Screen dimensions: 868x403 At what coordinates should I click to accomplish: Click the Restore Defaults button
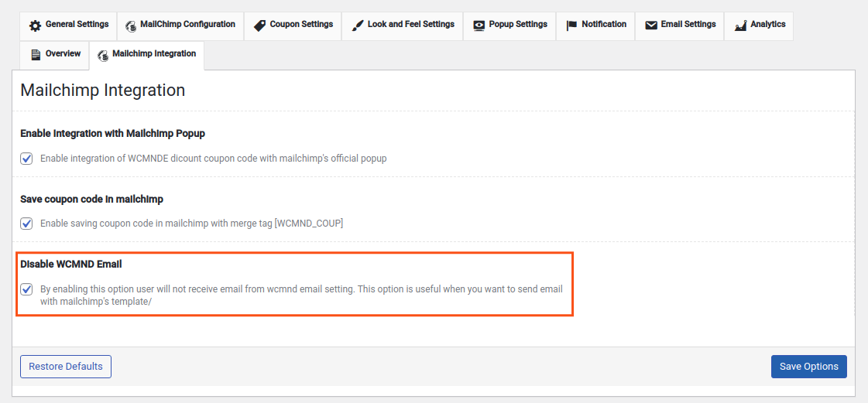click(x=66, y=367)
